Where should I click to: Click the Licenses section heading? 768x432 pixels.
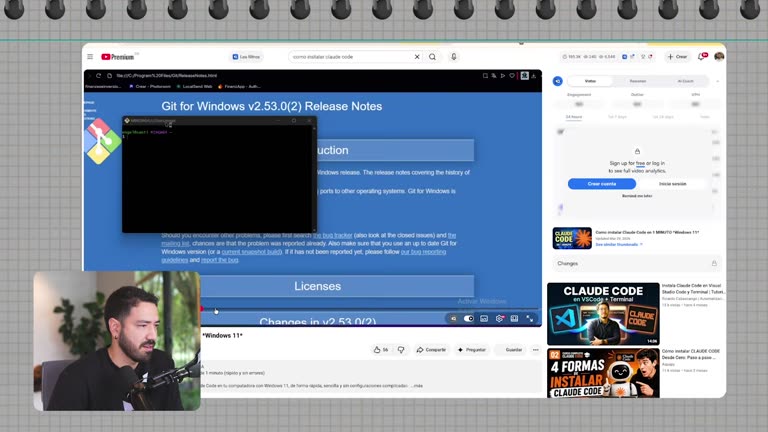point(317,286)
